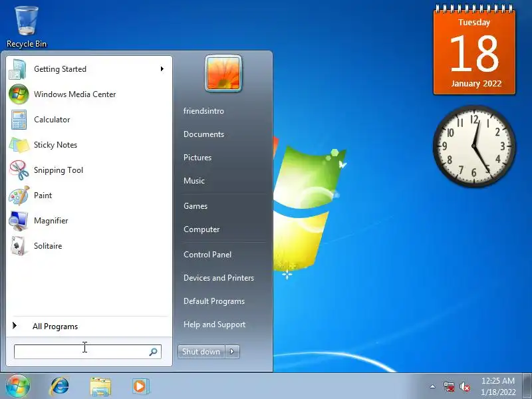Open Computer from Start menu
Viewport: 532px width, 399px height.
tap(201, 229)
